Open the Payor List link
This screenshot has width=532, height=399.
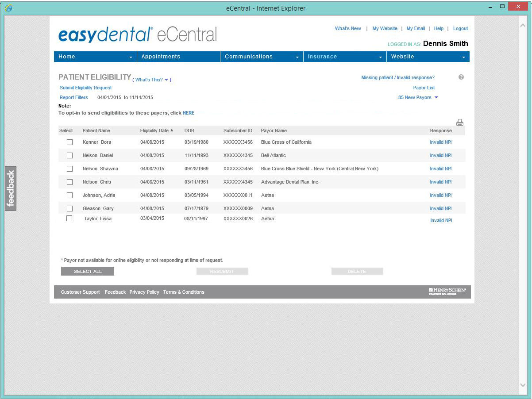tap(424, 88)
